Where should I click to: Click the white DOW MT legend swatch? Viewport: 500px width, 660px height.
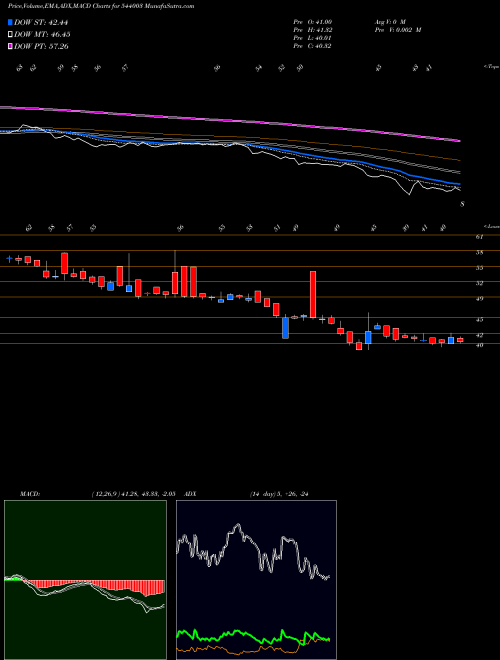[x=10, y=35]
